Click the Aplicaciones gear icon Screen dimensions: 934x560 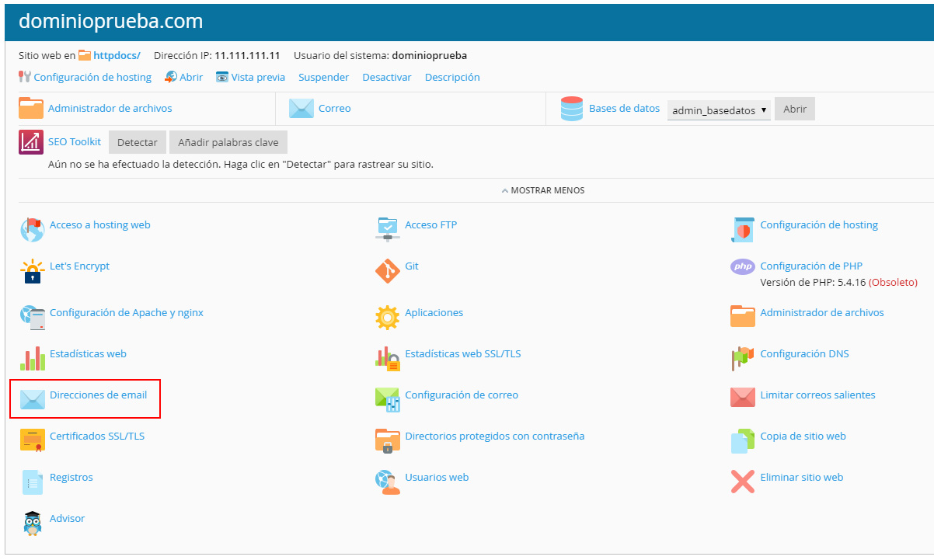[x=387, y=318]
